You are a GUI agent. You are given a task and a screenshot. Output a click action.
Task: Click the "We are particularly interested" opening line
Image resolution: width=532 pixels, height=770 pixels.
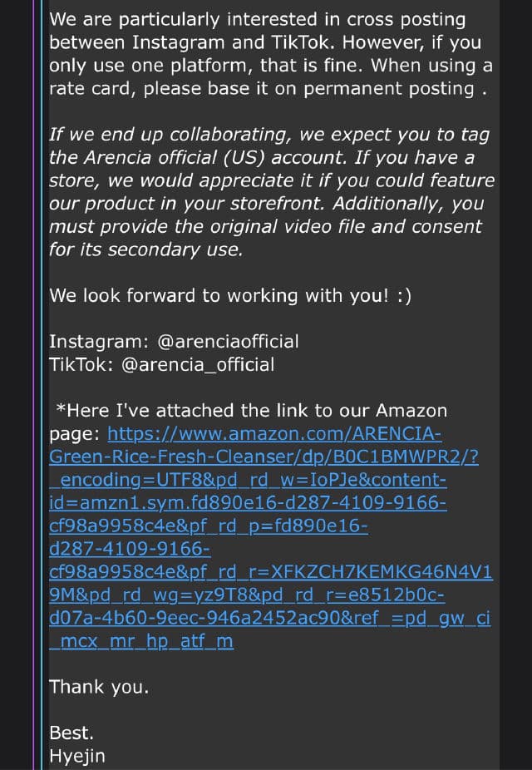257,19
